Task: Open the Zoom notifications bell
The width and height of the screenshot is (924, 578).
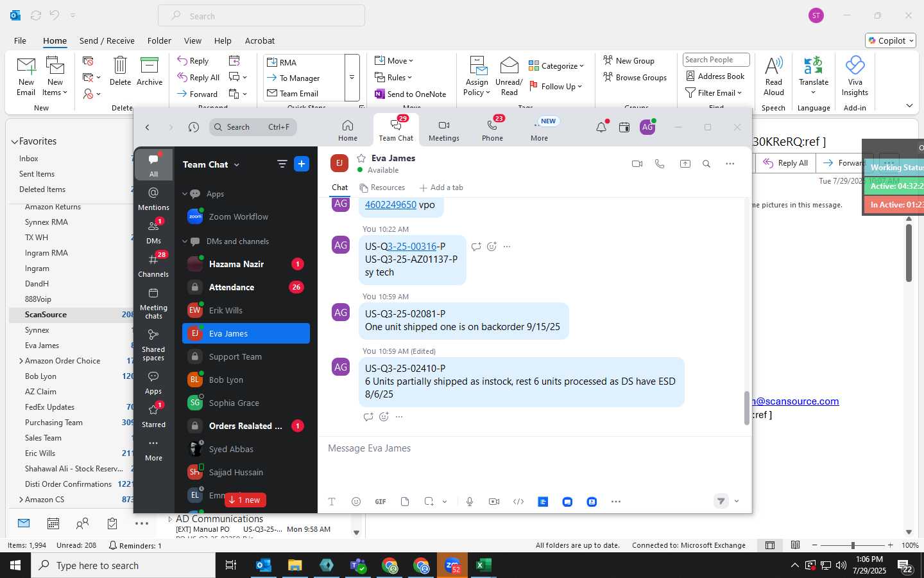Action: [601, 127]
